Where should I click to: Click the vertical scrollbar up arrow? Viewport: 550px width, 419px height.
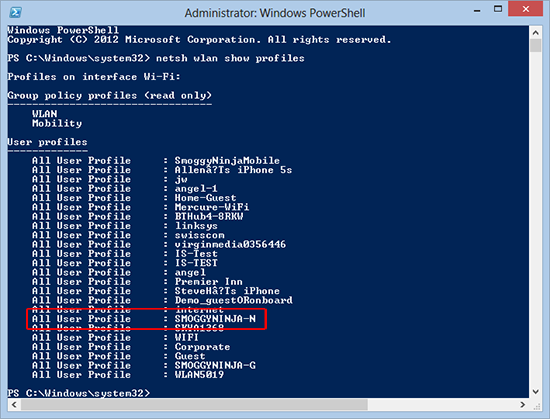click(x=535, y=33)
